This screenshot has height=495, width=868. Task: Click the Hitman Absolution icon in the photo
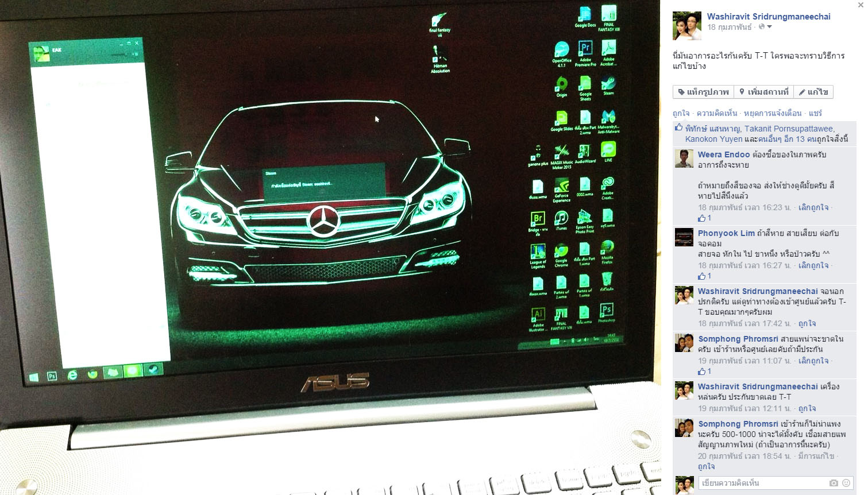(440, 59)
